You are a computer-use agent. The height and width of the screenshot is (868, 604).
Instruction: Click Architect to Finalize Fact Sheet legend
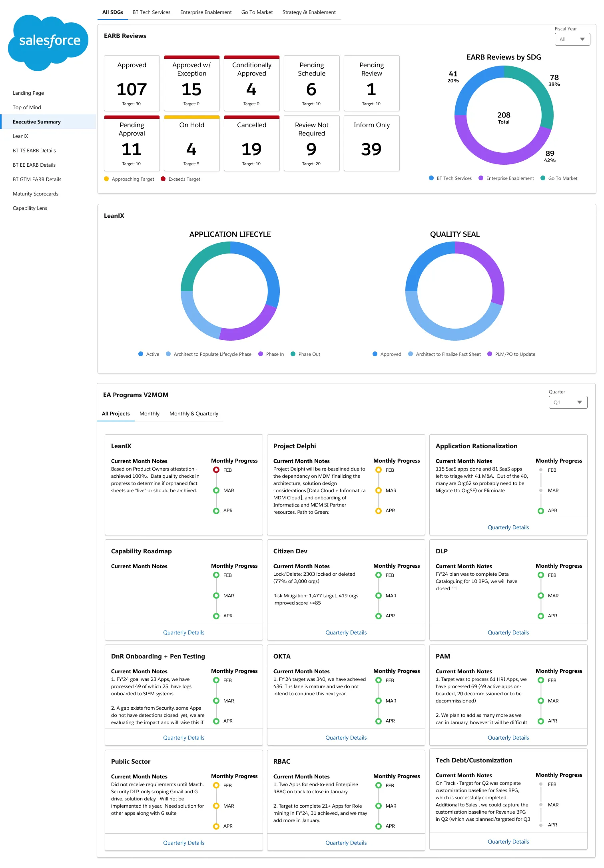tap(445, 354)
